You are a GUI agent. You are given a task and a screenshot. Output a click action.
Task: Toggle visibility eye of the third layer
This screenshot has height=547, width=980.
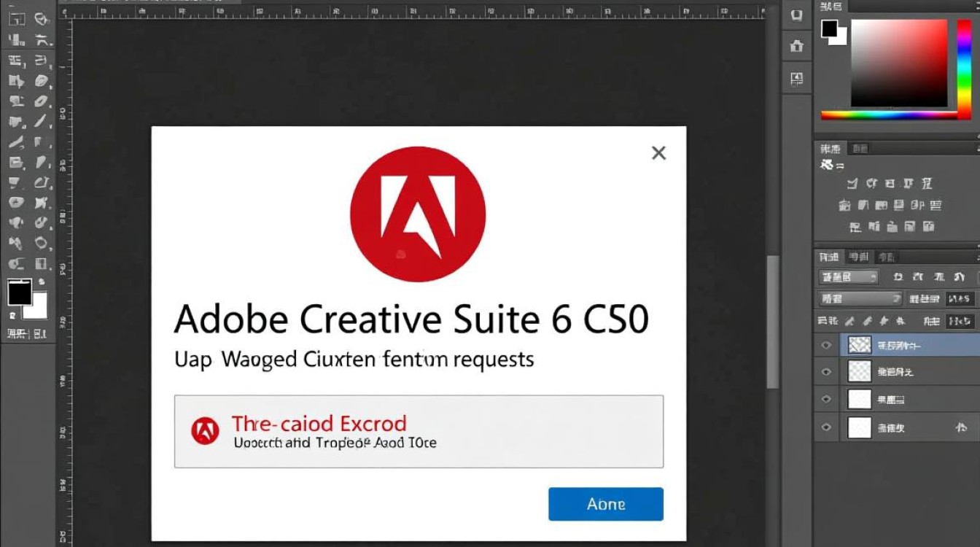click(x=826, y=399)
